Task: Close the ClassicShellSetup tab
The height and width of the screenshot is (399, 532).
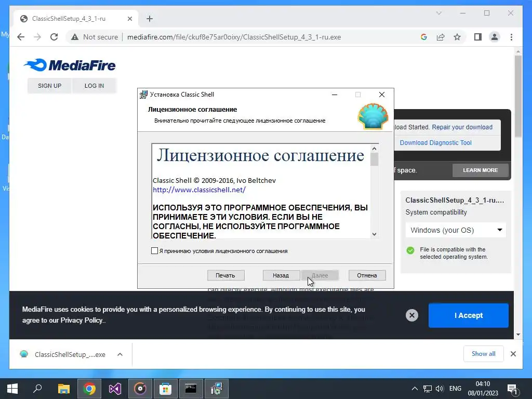Action: pos(129,19)
